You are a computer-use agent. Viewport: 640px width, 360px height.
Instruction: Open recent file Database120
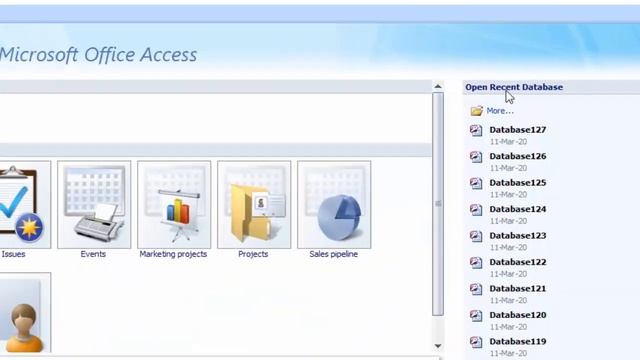(518, 315)
